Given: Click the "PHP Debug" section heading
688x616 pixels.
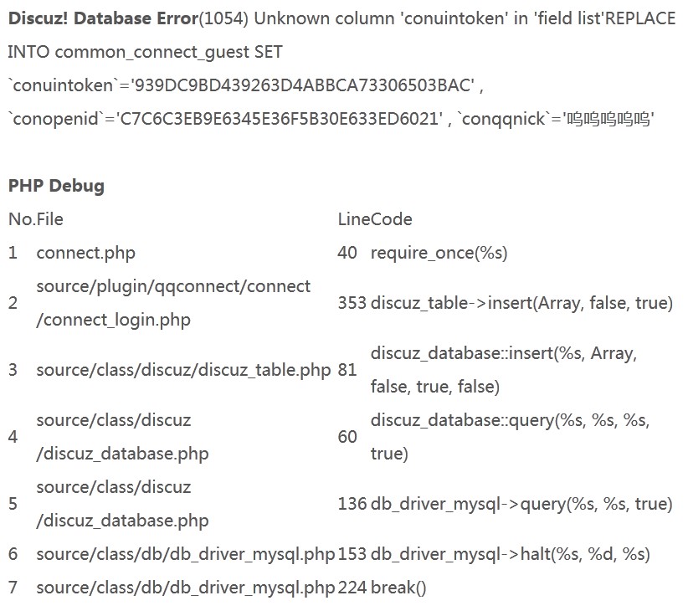Looking at the screenshot, I should pyautogui.click(x=56, y=186).
